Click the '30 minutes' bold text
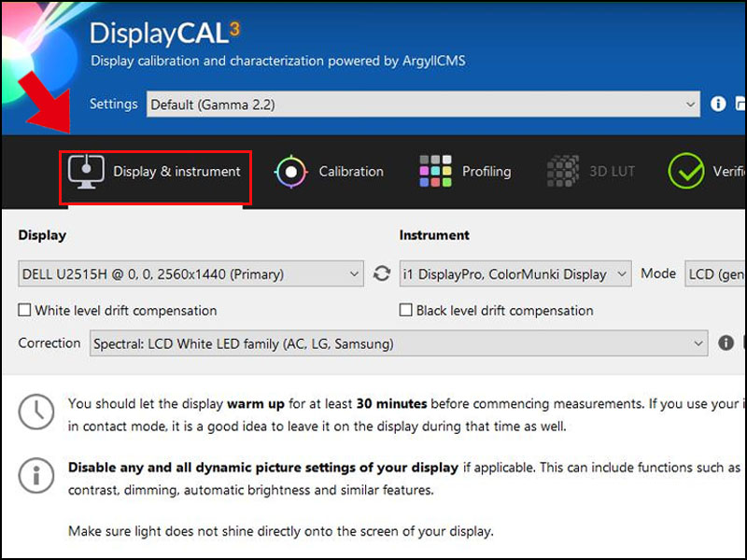This screenshot has height=560, width=747. point(391,404)
